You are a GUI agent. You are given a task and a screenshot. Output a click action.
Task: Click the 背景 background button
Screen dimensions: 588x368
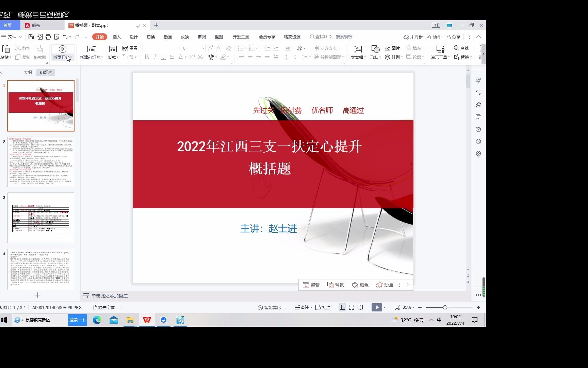pos(336,285)
